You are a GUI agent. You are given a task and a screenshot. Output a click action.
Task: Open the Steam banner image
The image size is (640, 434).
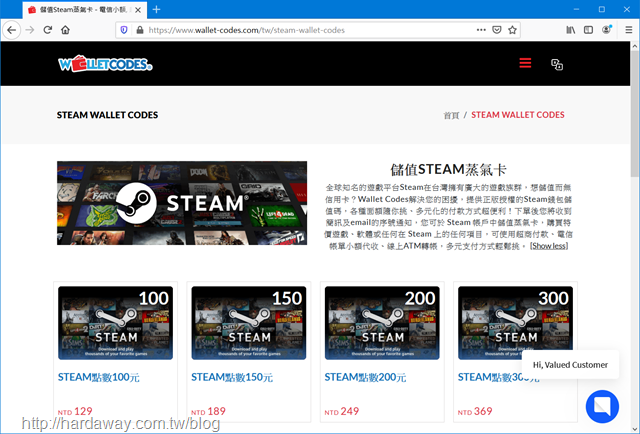click(x=182, y=203)
